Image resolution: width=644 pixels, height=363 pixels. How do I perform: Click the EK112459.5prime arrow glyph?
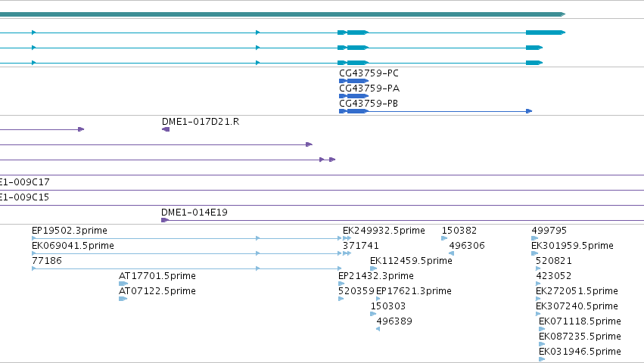pyautogui.click(x=373, y=268)
